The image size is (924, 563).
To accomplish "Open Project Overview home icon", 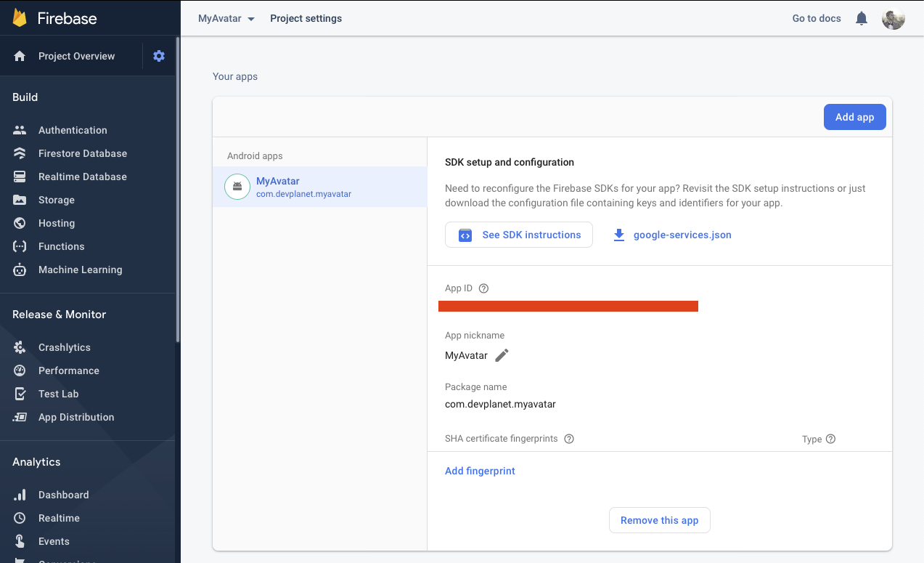I will click(x=20, y=56).
